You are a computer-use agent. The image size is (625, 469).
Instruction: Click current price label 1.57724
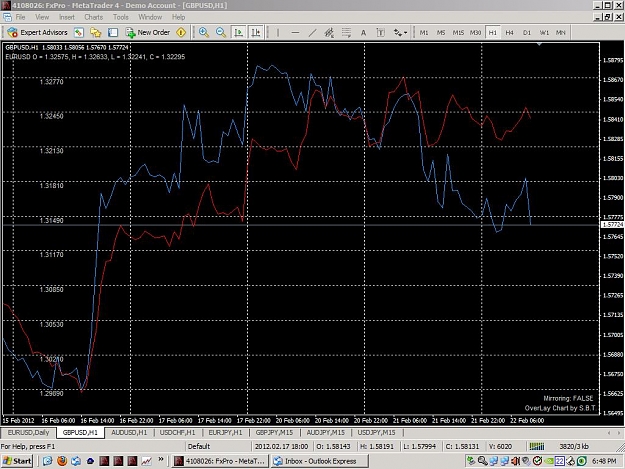coord(612,225)
